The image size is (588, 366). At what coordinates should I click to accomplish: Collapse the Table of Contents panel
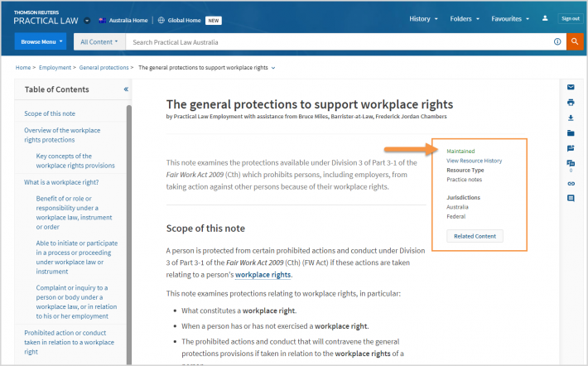click(x=126, y=89)
